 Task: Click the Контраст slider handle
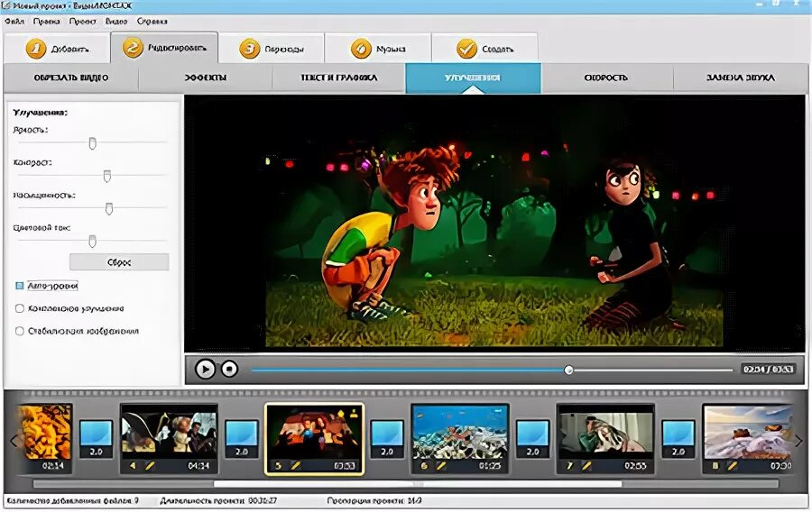pyautogui.click(x=106, y=177)
